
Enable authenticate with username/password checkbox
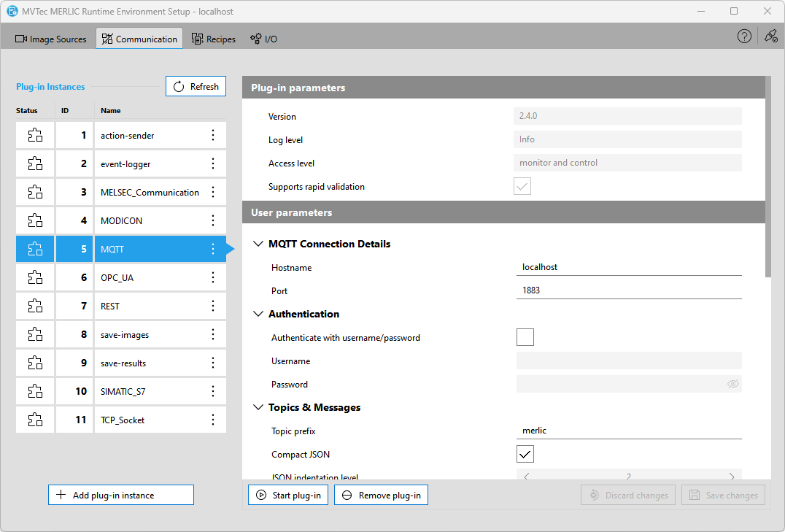[x=525, y=337]
